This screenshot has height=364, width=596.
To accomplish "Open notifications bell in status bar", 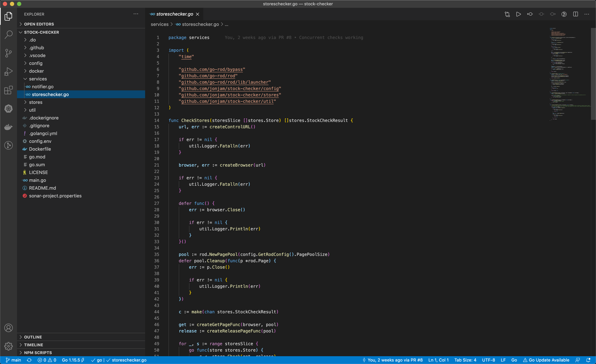I will click(588, 360).
